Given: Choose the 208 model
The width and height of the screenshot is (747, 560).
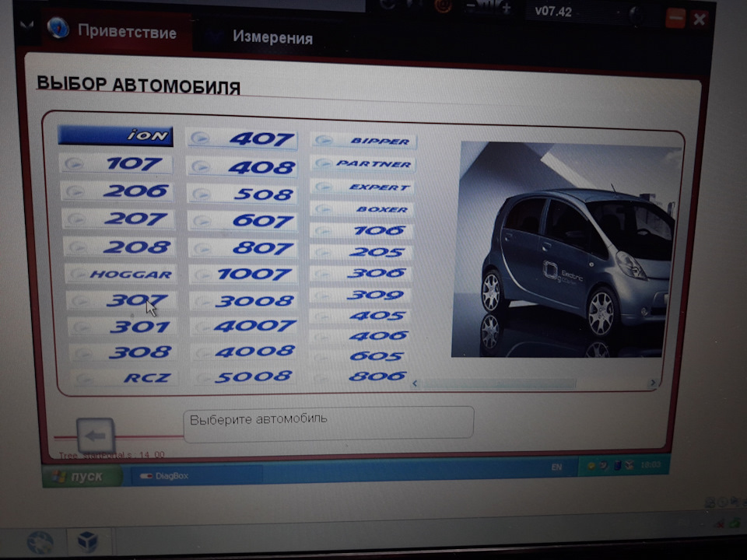Looking at the screenshot, I should 120,247.
